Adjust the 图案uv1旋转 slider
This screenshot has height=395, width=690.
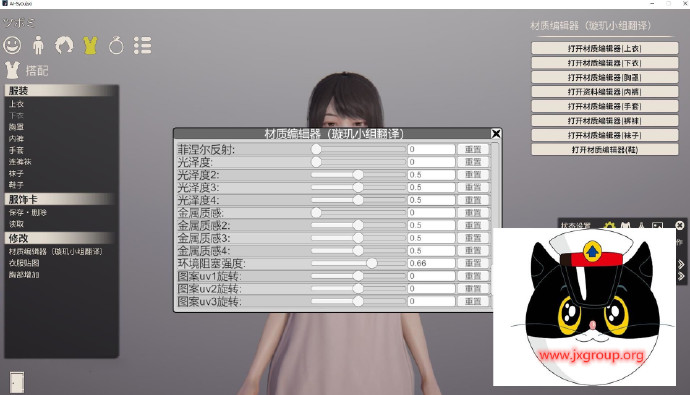tap(358, 276)
